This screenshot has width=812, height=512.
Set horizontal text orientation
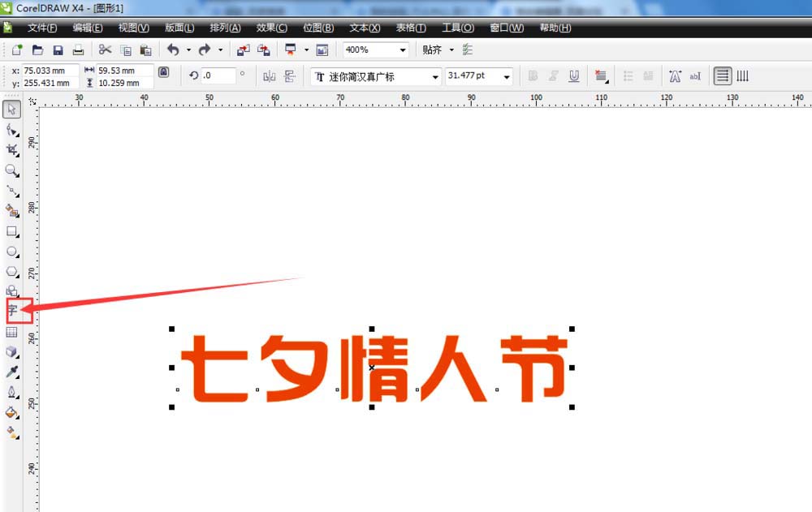(723, 76)
